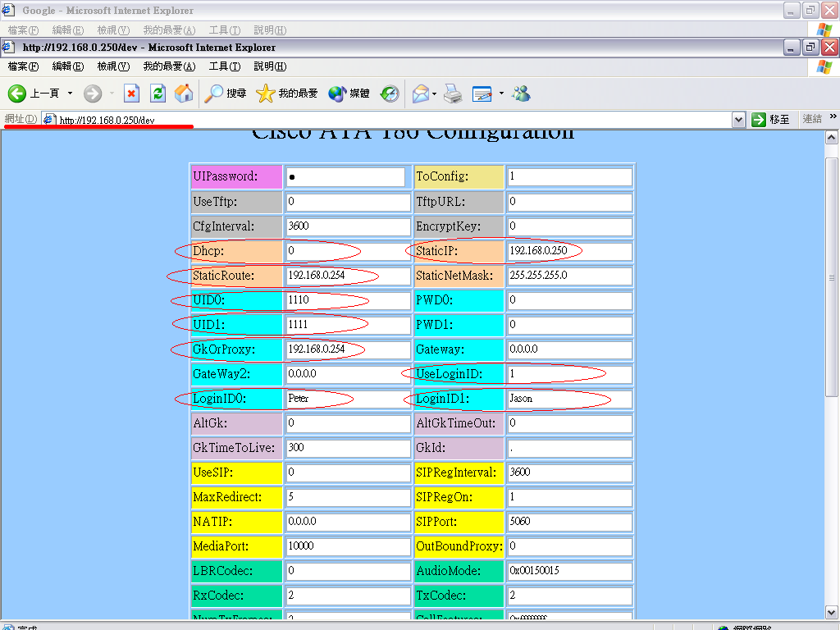Screen dimensions: 840x630
Task: Open the History clock icon
Action: pos(390,94)
